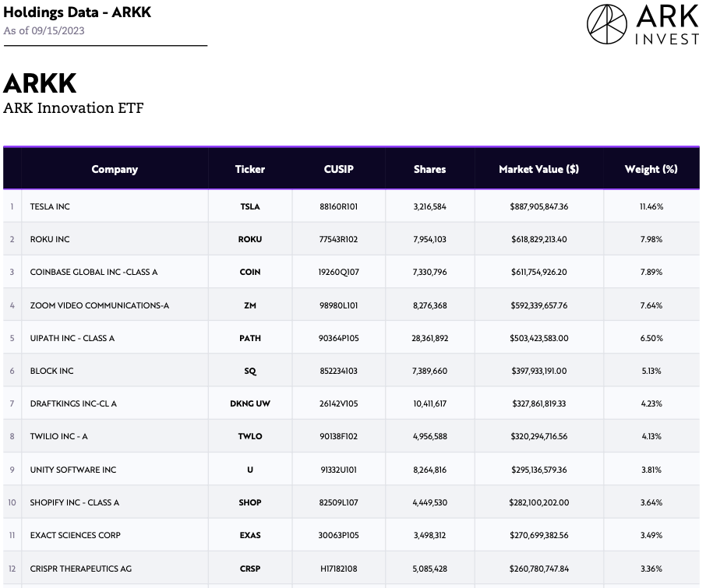Click Tesla shares value 3,216,584

[x=429, y=206]
